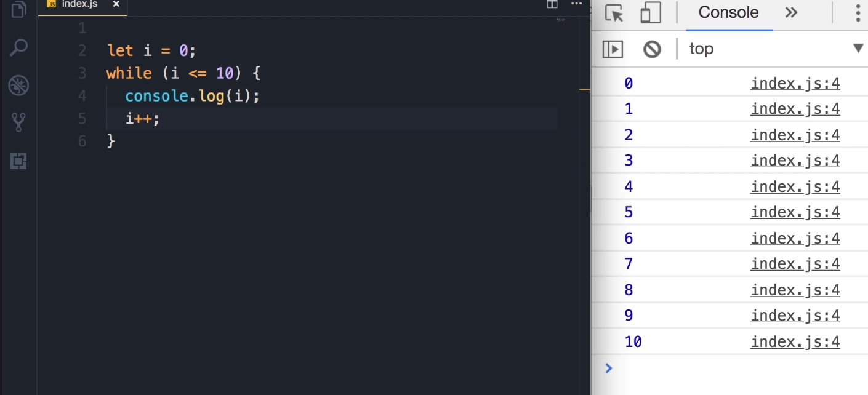
Task: Toggle the console sidebar panel
Action: tap(613, 49)
